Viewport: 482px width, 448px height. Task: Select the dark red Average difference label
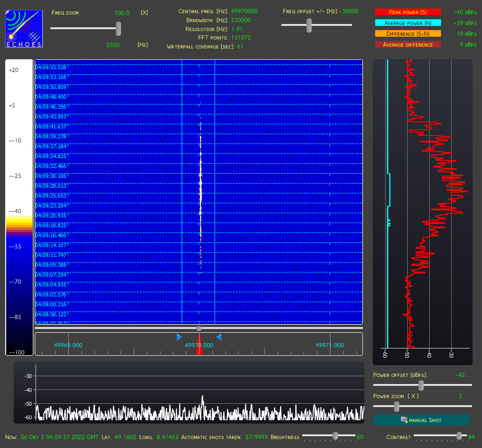(408, 45)
